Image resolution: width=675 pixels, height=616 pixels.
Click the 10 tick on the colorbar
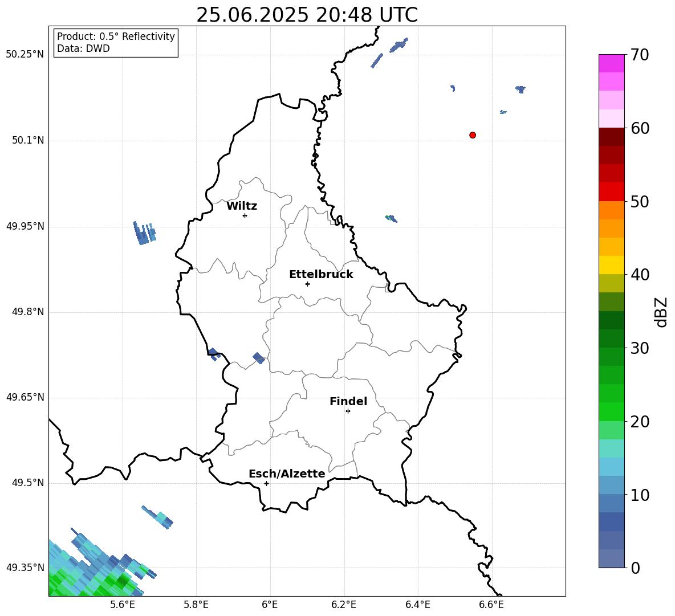point(640,495)
